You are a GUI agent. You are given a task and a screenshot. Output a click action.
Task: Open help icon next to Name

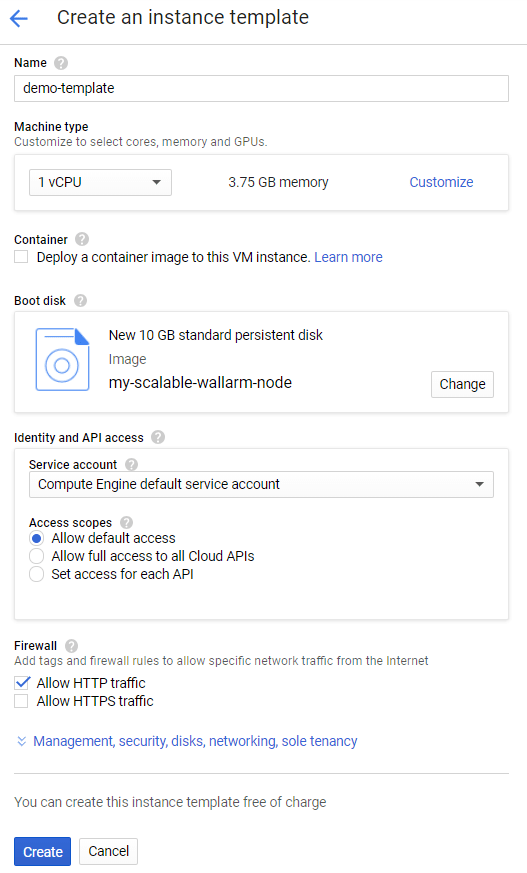(x=61, y=63)
